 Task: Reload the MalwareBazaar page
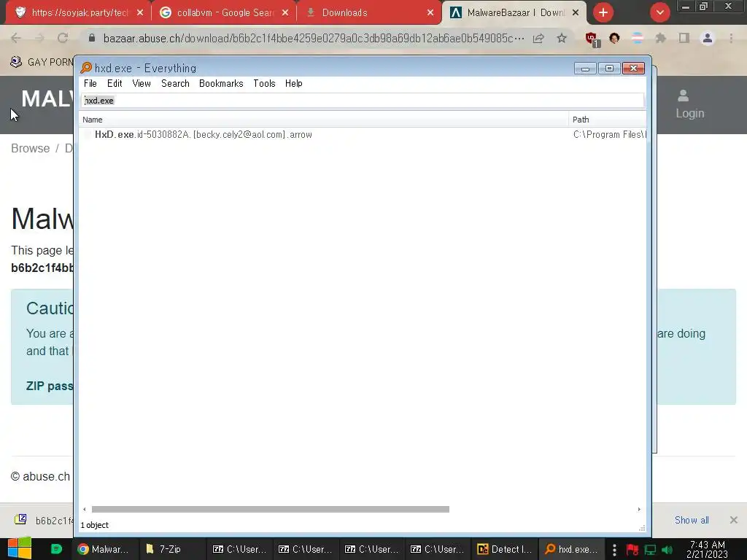(63, 38)
